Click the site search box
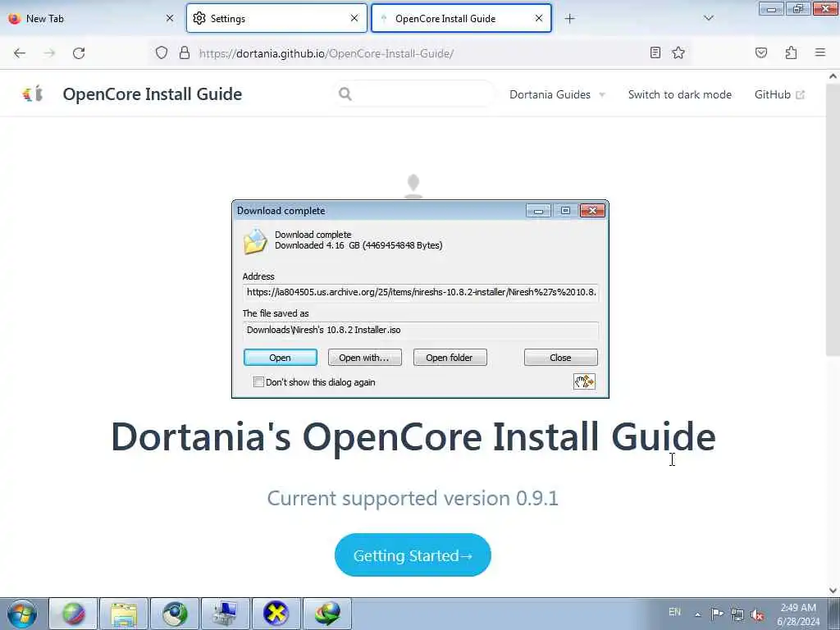 [413, 94]
